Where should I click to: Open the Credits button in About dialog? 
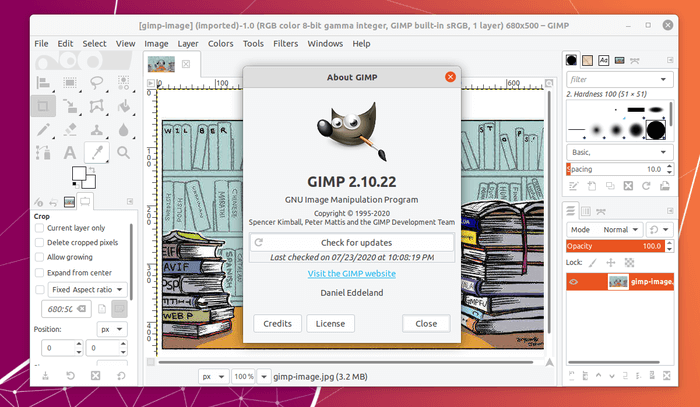coord(277,324)
